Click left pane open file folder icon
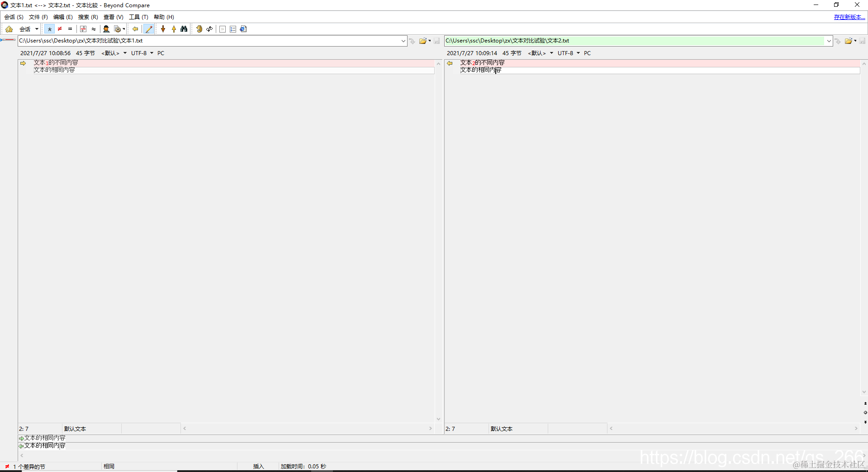This screenshot has width=868, height=472. pyautogui.click(x=422, y=41)
